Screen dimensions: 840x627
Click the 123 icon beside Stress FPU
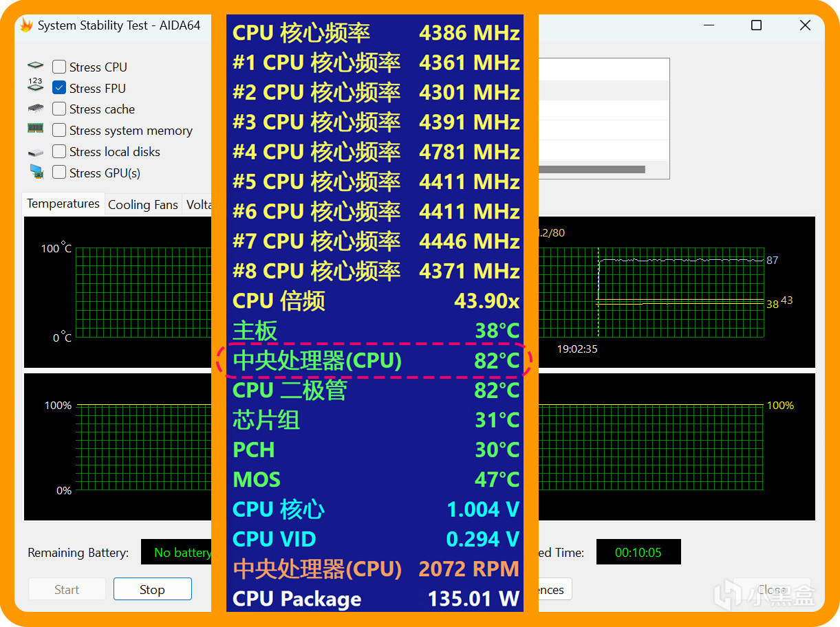36,86
